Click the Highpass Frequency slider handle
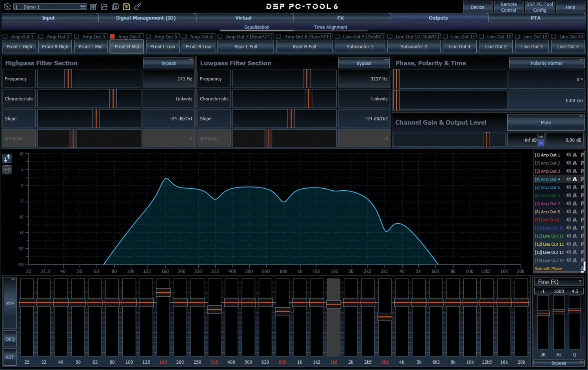The width and height of the screenshot is (588, 370). click(68, 78)
